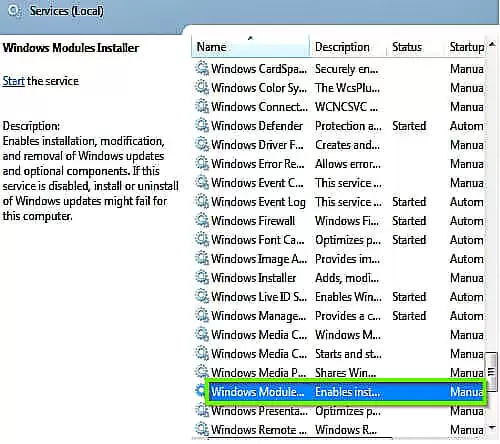
Task: Click the gear icon beside Windows Manage...
Action: [x=202, y=315]
